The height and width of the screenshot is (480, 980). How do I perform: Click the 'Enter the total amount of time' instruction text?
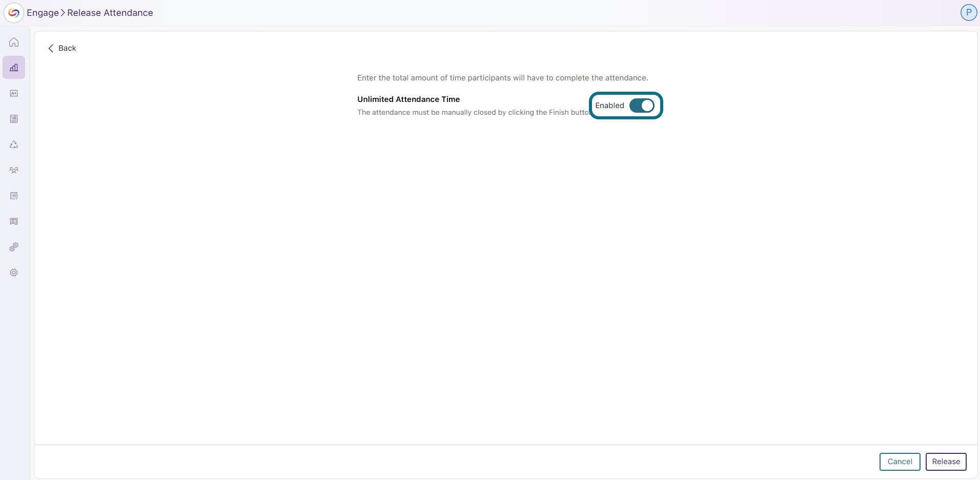(502, 78)
